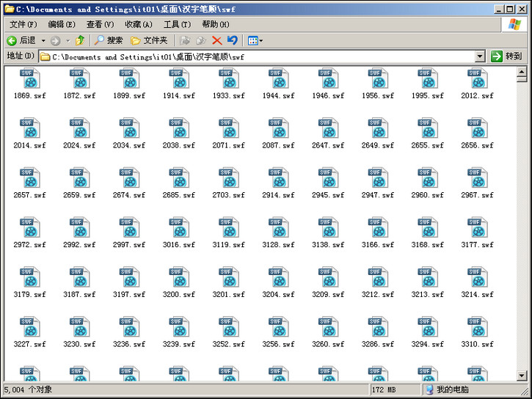
Task: Open the Views dropdown button
Action: click(255, 41)
